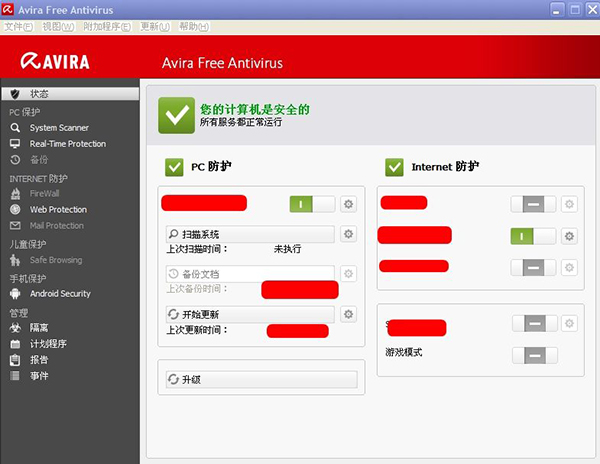Open Android Security text in sidebar
This screenshot has width=600, height=464.
pos(60,294)
